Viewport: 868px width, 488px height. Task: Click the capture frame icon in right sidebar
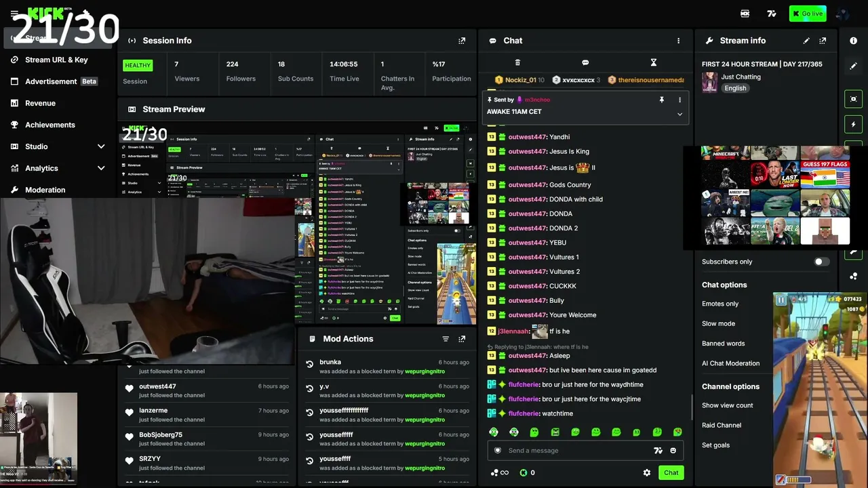[854, 99]
